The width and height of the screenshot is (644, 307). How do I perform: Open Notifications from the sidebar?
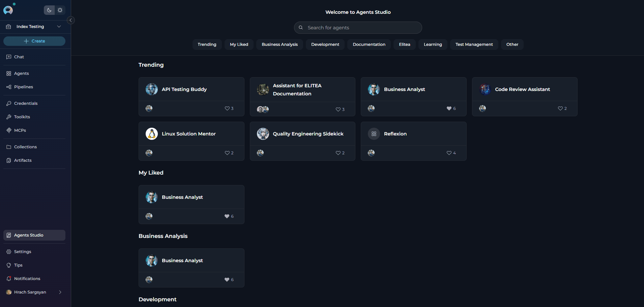click(27, 278)
